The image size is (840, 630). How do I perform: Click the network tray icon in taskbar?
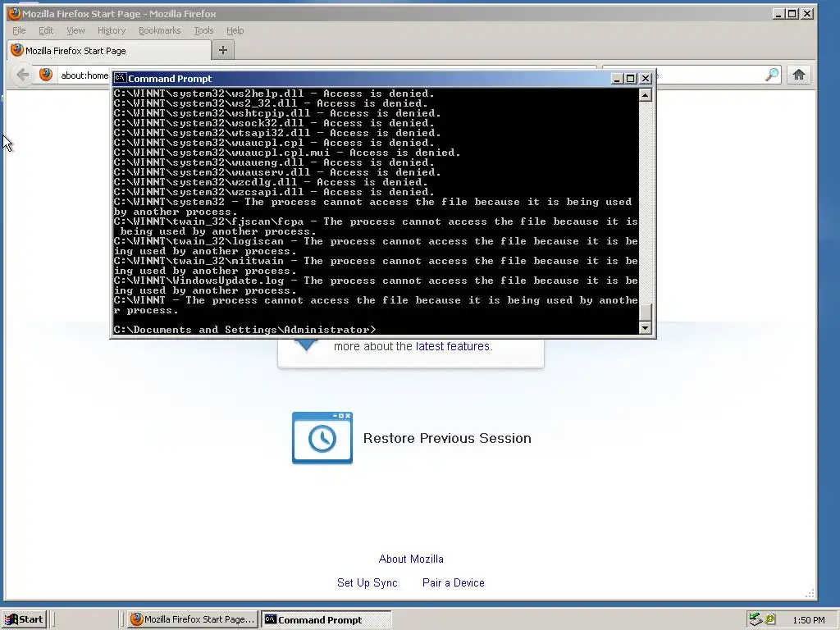click(x=755, y=619)
